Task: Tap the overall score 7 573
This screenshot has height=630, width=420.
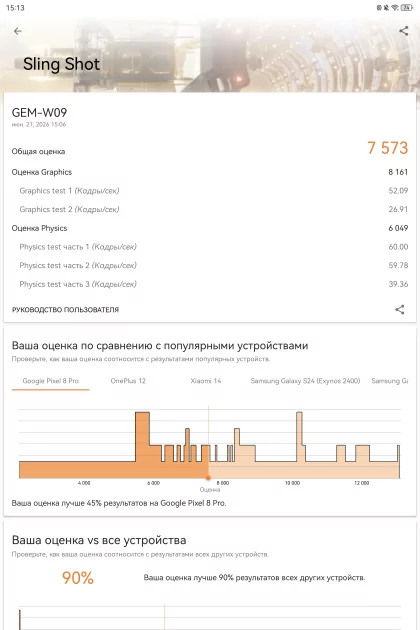Action: pos(388,148)
